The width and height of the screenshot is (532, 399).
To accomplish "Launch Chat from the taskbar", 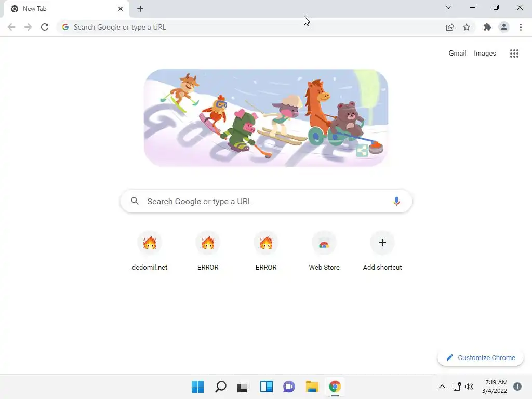I will click(289, 387).
